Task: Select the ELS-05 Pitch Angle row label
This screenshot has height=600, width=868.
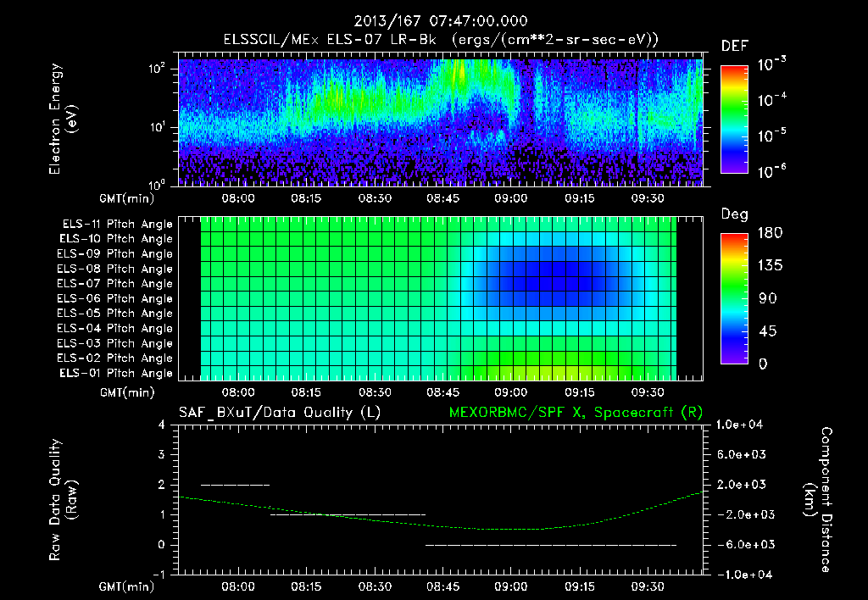Action: coord(115,314)
